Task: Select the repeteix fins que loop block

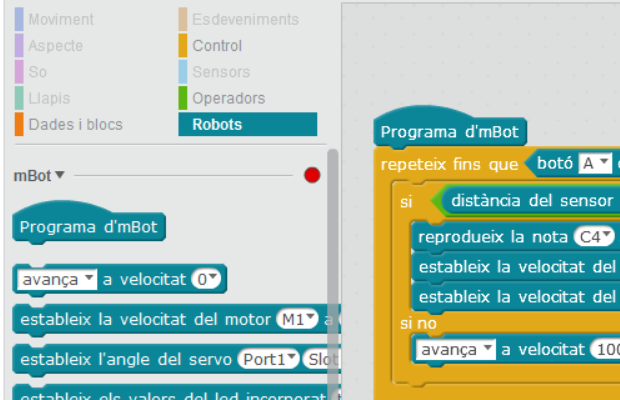Action: (x=449, y=164)
